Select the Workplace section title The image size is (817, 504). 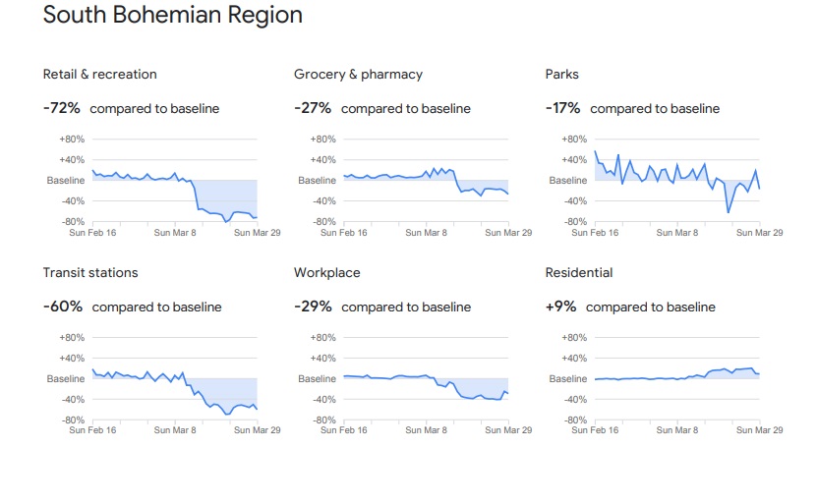(x=326, y=273)
